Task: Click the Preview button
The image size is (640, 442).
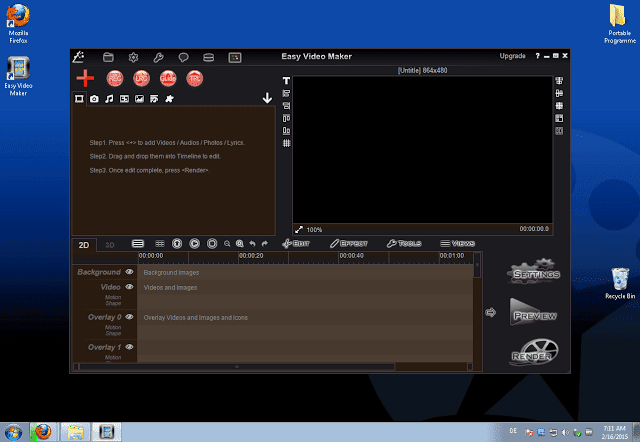Action: click(534, 312)
